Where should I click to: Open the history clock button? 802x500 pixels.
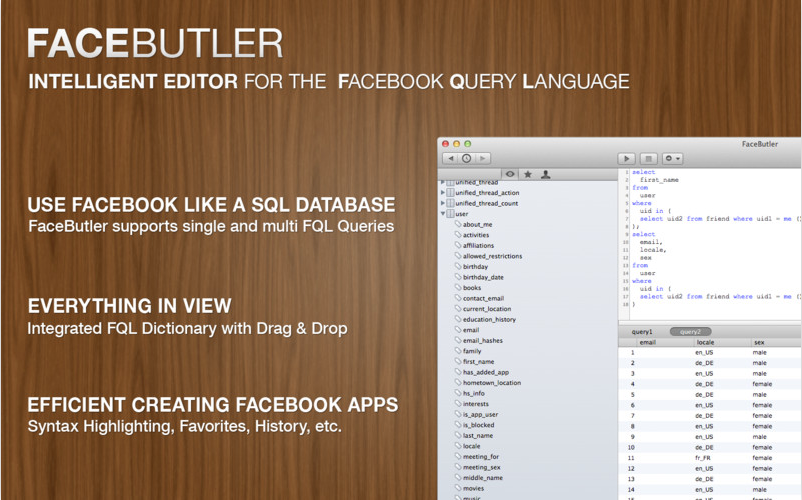(x=466, y=158)
